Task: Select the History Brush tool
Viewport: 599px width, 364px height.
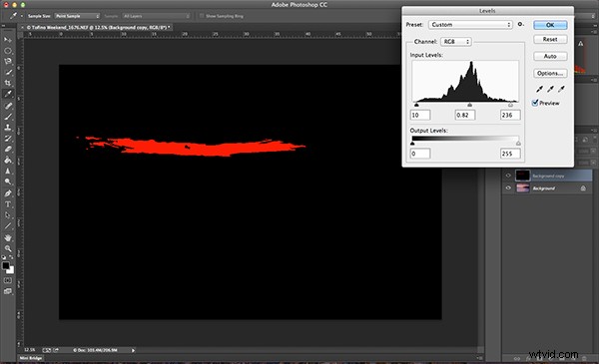Action: point(8,139)
